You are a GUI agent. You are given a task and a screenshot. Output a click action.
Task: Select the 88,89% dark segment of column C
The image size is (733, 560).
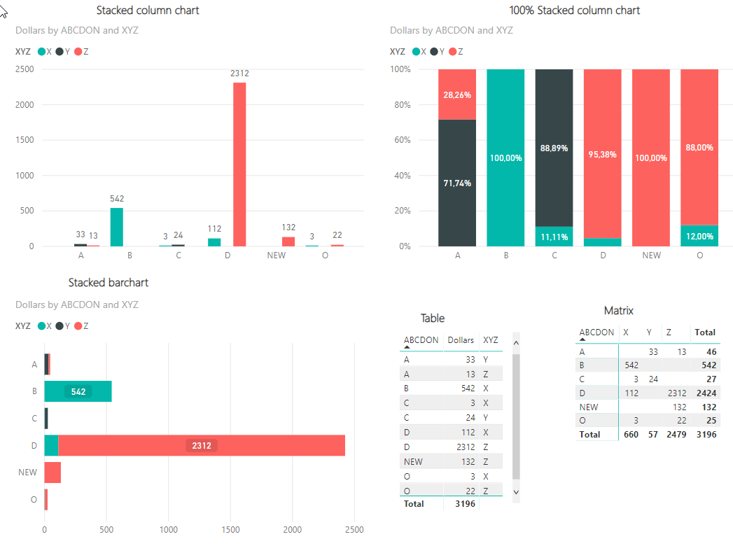point(554,148)
